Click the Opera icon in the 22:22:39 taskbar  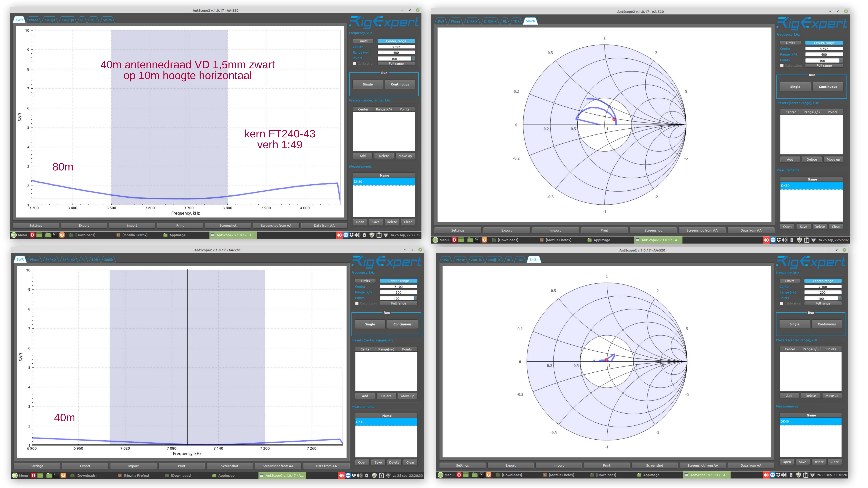coord(32,235)
